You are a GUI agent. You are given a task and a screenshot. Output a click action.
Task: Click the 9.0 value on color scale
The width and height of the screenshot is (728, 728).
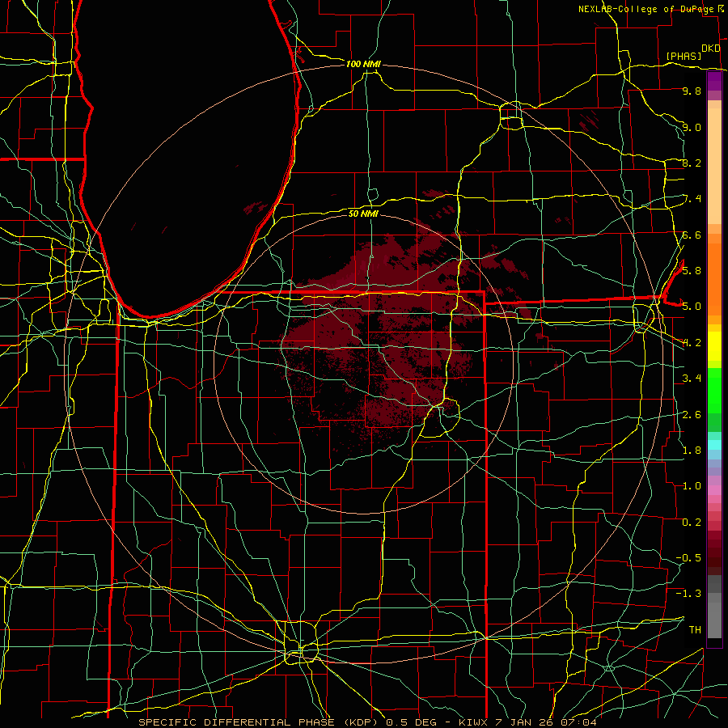(x=692, y=127)
